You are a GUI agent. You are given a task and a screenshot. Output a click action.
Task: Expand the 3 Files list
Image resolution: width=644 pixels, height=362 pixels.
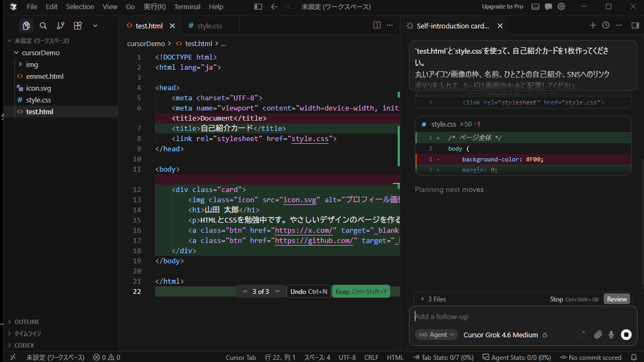tap(433, 299)
